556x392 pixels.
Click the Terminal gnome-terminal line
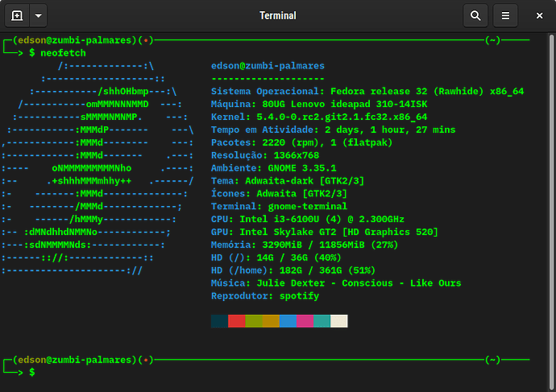pyautogui.click(x=279, y=206)
